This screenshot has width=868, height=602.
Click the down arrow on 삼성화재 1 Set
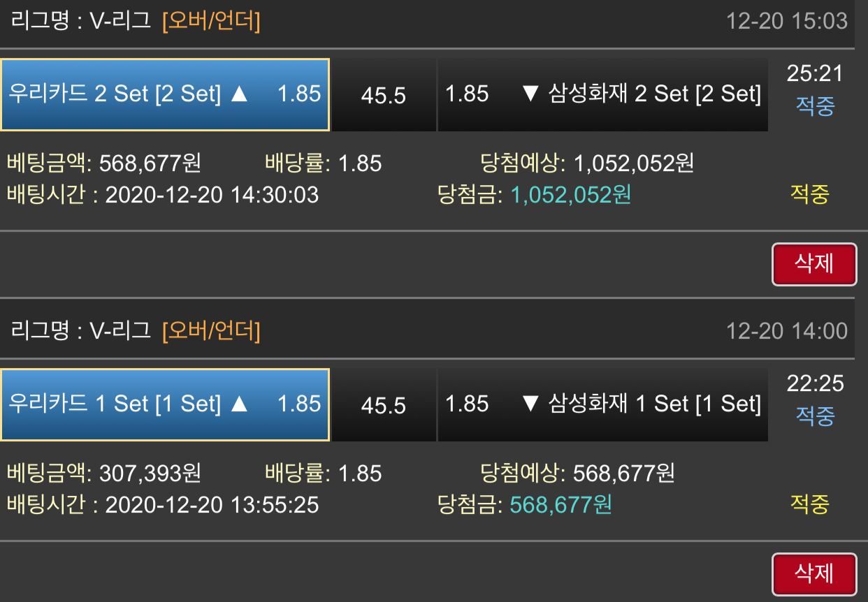click(528, 404)
